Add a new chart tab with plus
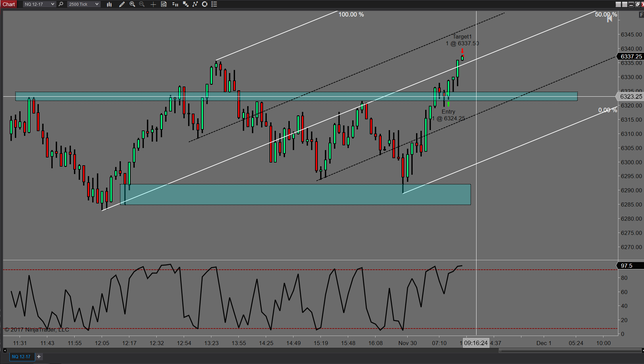Screen dimensions: 644x364 (x=39, y=357)
